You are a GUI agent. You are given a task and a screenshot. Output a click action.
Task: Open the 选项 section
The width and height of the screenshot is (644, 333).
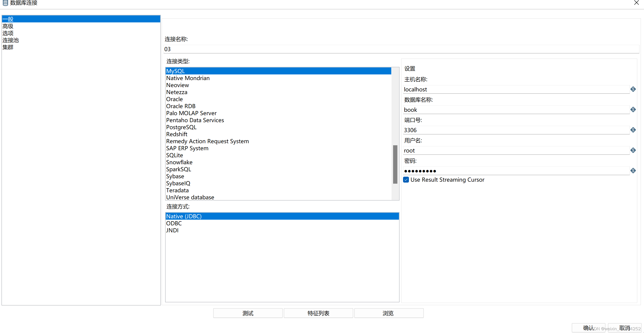(8, 33)
